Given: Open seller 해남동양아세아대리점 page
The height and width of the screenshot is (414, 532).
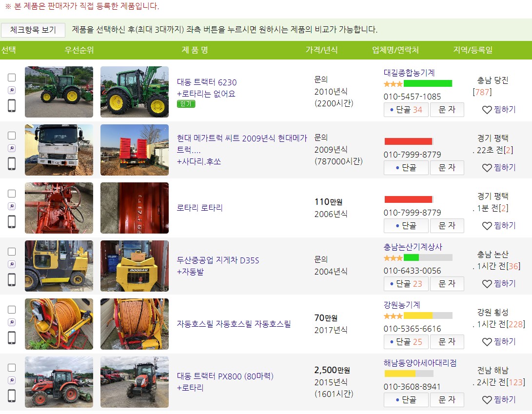Looking at the screenshot, I should pos(420,363).
